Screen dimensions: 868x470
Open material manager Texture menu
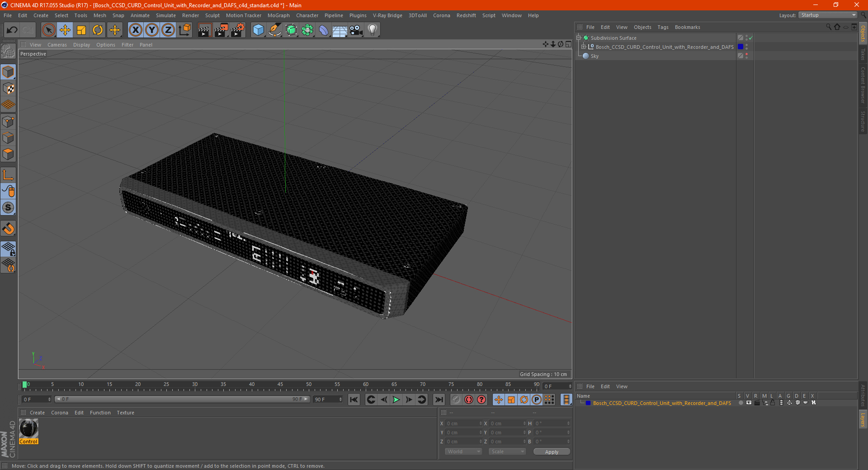click(125, 413)
